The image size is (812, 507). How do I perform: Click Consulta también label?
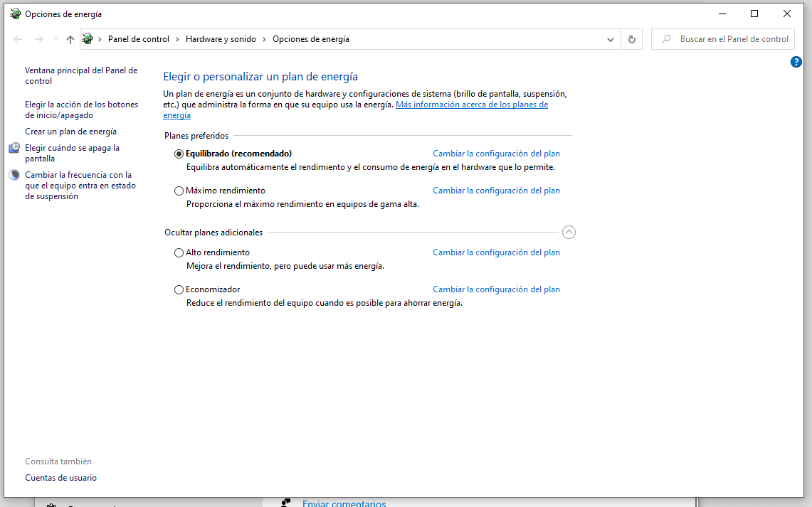tap(58, 461)
